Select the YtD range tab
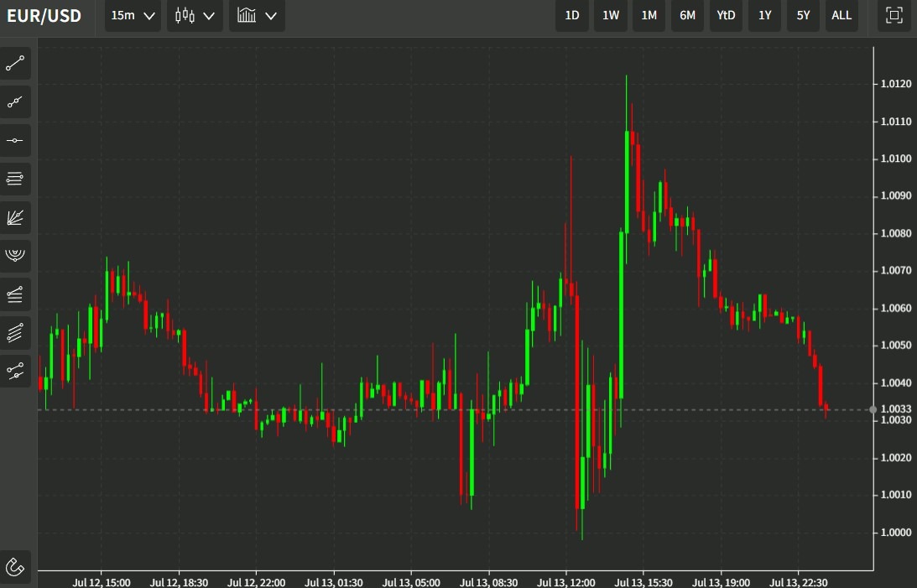The width and height of the screenshot is (917, 588). click(726, 15)
